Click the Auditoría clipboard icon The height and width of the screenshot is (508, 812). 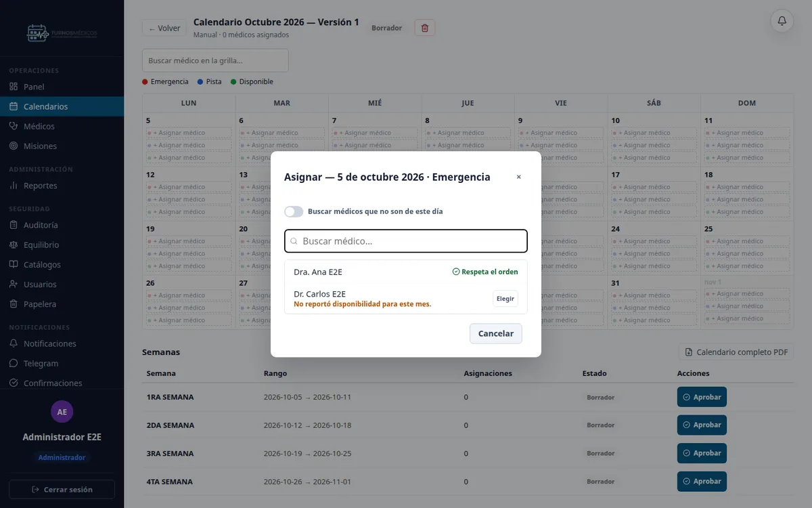click(x=14, y=225)
